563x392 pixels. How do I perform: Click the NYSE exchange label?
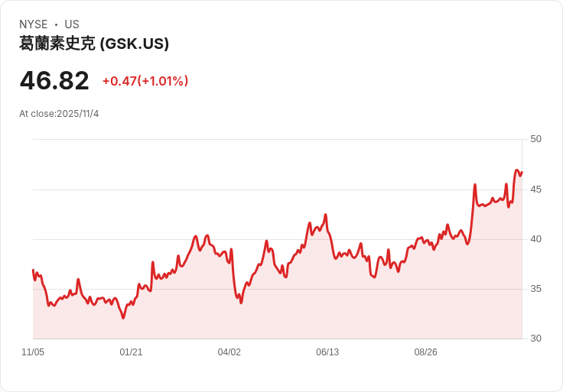tap(34, 24)
